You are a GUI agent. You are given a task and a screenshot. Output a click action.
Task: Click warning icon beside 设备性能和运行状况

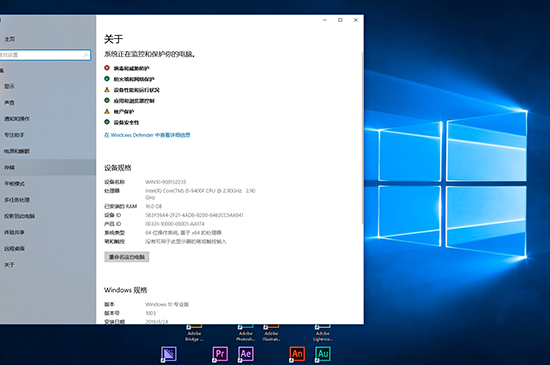pos(107,89)
